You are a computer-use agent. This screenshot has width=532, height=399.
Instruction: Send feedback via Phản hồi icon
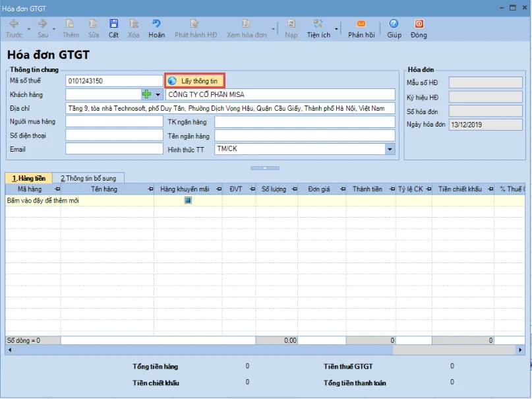point(361,23)
